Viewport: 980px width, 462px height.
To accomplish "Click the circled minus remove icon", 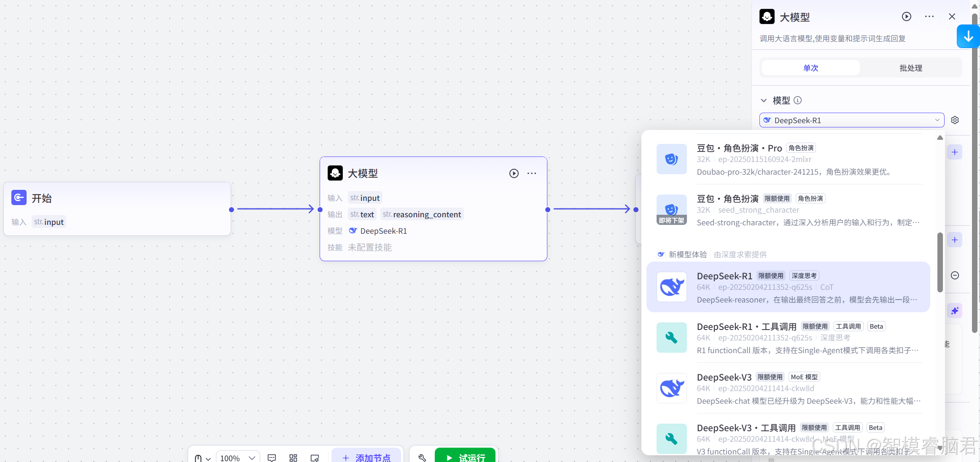I will coord(955,276).
